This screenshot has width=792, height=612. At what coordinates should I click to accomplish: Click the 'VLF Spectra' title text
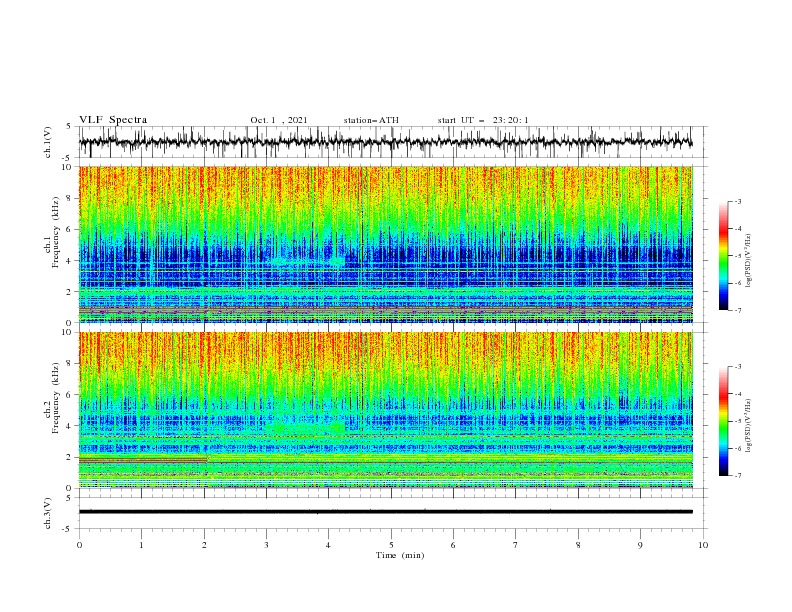click(113, 120)
